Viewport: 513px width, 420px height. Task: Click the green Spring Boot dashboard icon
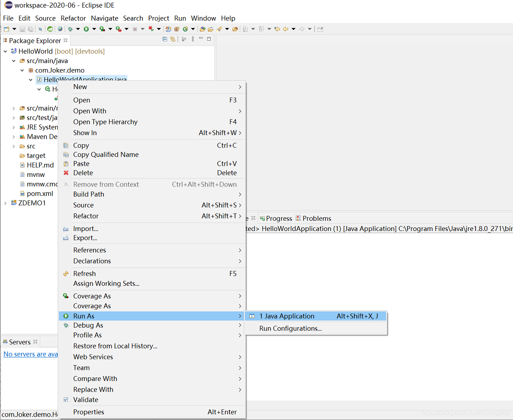(x=50, y=29)
